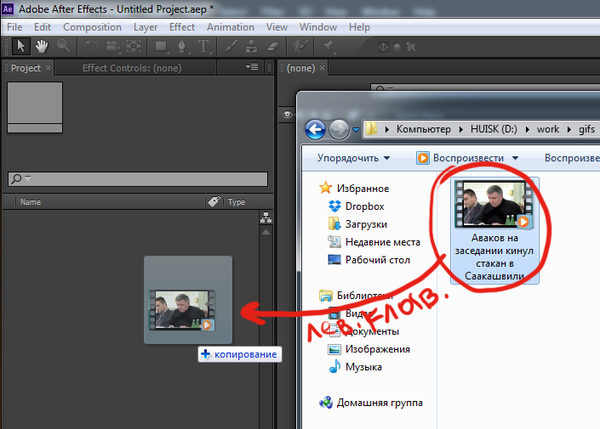The height and width of the screenshot is (429, 600).
Task: Go forward in Explorer window
Action: click(x=339, y=129)
